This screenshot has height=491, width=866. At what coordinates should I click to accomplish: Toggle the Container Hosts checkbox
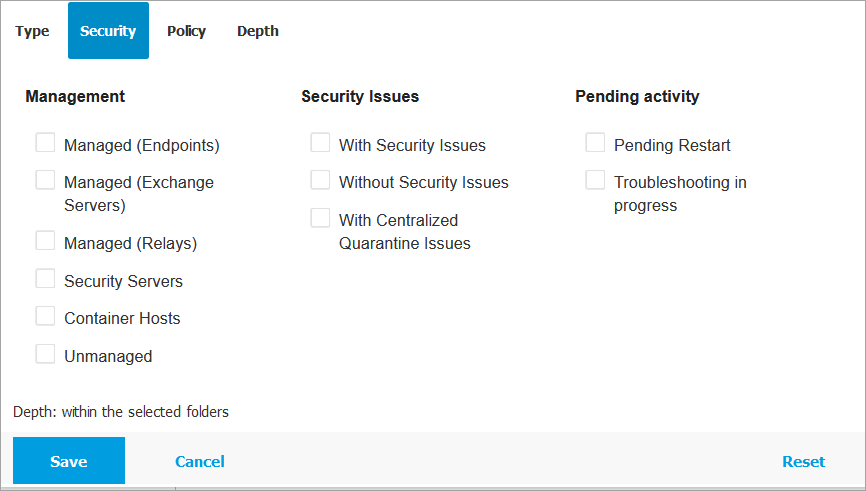click(x=45, y=316)
